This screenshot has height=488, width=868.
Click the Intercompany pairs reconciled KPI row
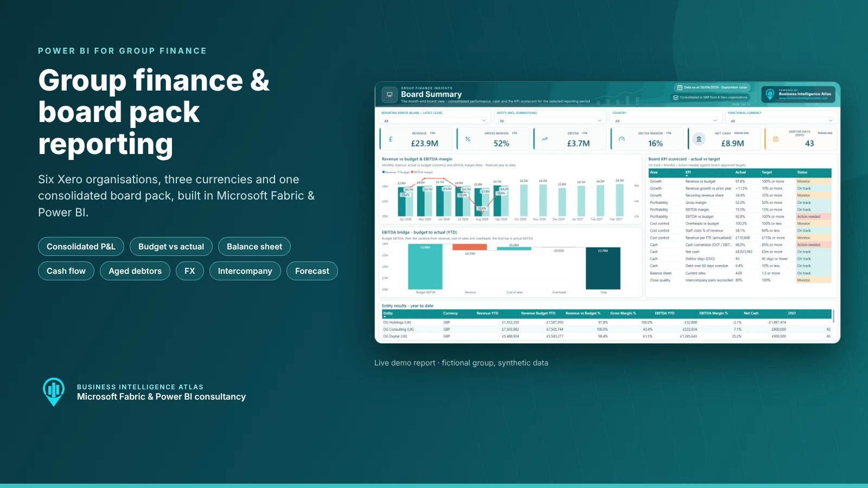pos(740,280)
